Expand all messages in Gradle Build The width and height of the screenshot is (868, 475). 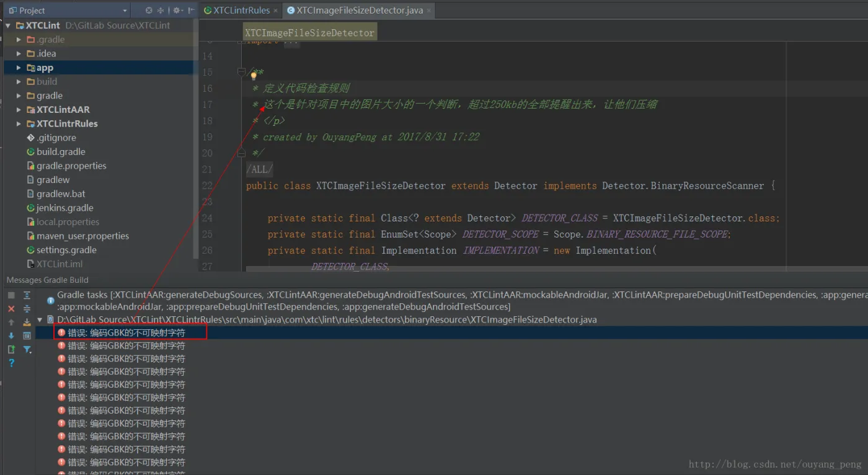[x=27, y=295]
